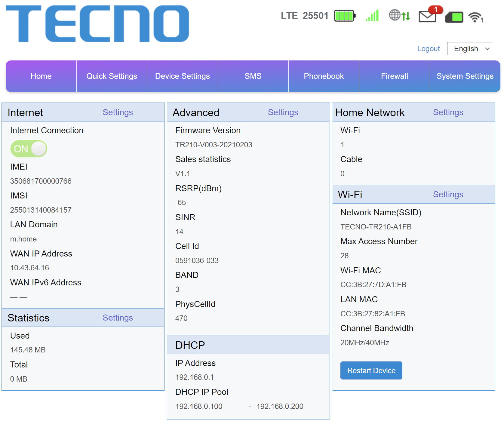
Task: Click the Restart Device button
Action: pos(371,370)
